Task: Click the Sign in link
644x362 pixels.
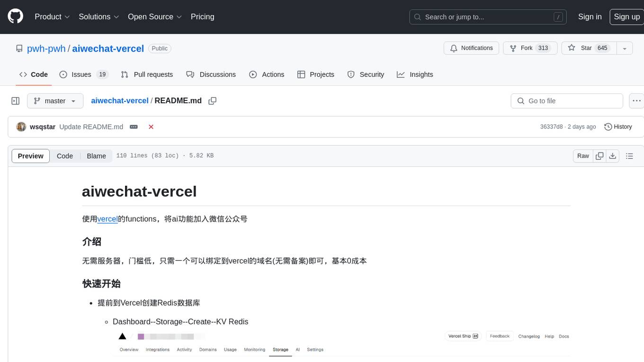Action: coord(590,17)
